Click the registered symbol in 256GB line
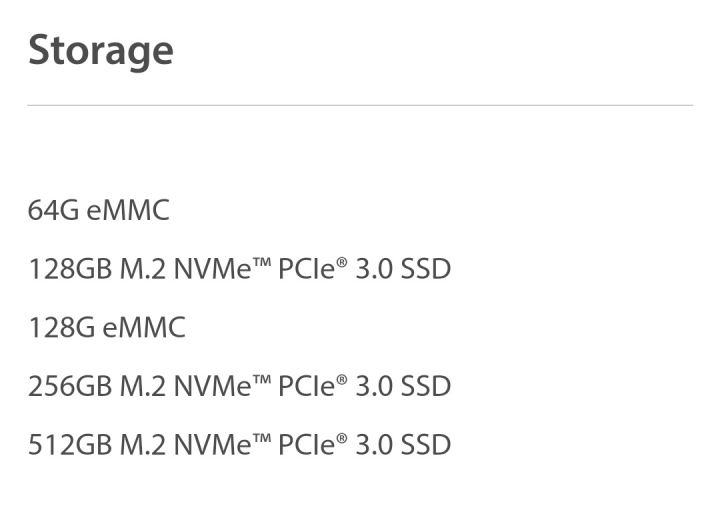The width and height of the screenshot is (720, 532). coord(342,380)
